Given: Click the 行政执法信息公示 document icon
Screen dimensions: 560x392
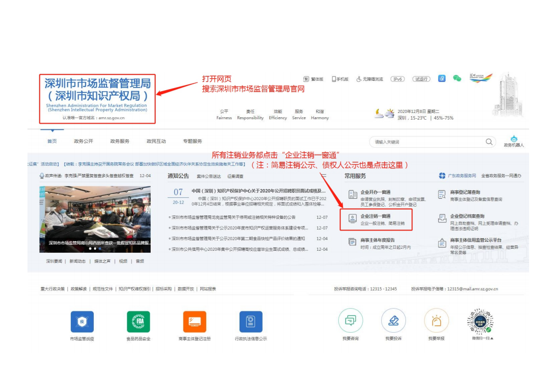Looking at the screenshot, I should click(x=250, y=321).
